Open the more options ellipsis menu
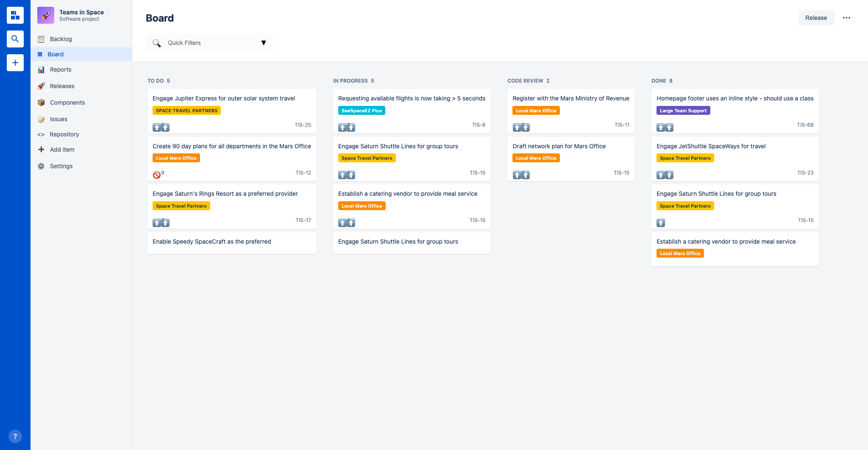This screenshot has width=868, height=450. (846, 18)
